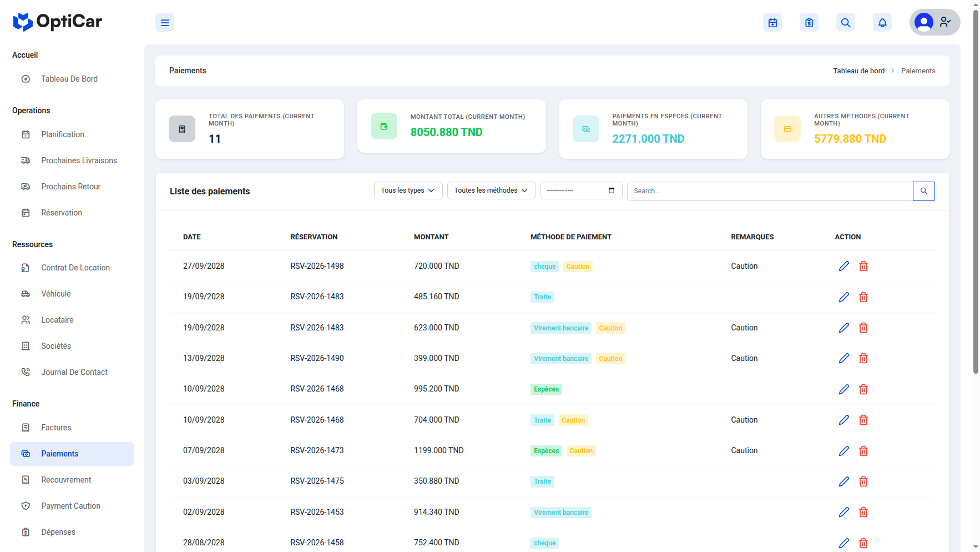Delete the 995.200 TND payment
The height and width of the screenshot is (552, 980).
coord(863,389)
